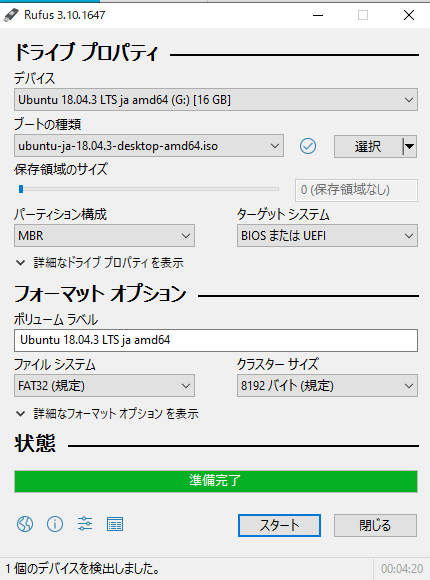Viewport: 430px width, 580px height.
Task: Click the ISO checksum checkmark icon
Action: [x=308, y=146]
